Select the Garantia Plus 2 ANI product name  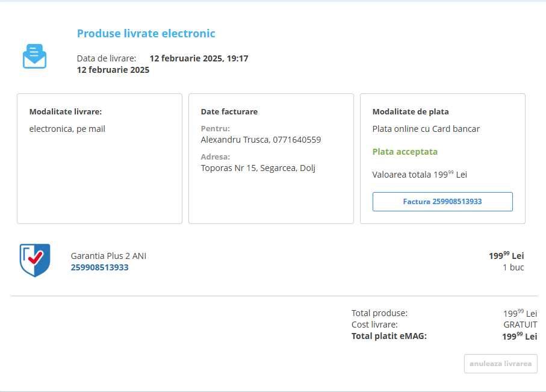click(x=108, y=256)
